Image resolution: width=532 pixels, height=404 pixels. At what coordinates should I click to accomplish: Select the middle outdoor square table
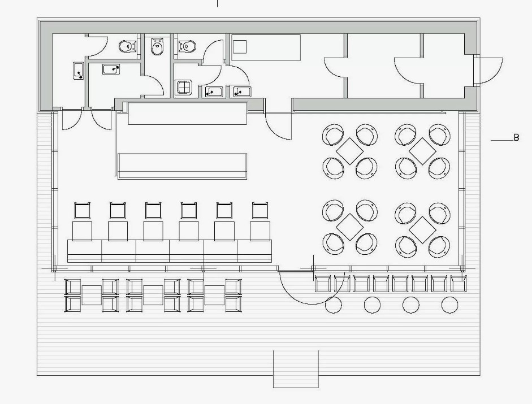coord(153,296)
